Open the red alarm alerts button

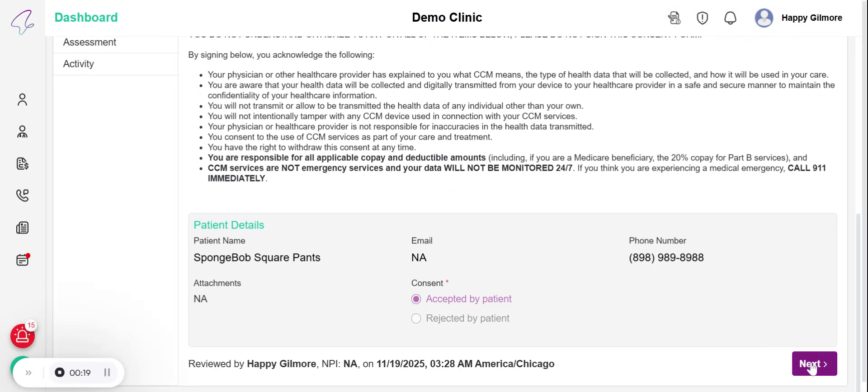(22, 336)
